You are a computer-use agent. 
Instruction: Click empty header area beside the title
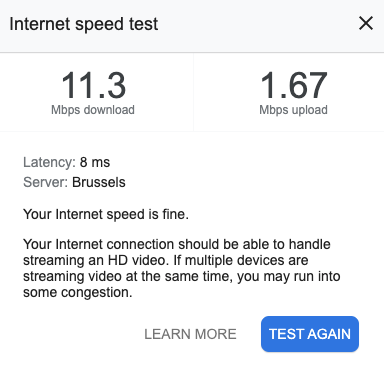(257, 24)
